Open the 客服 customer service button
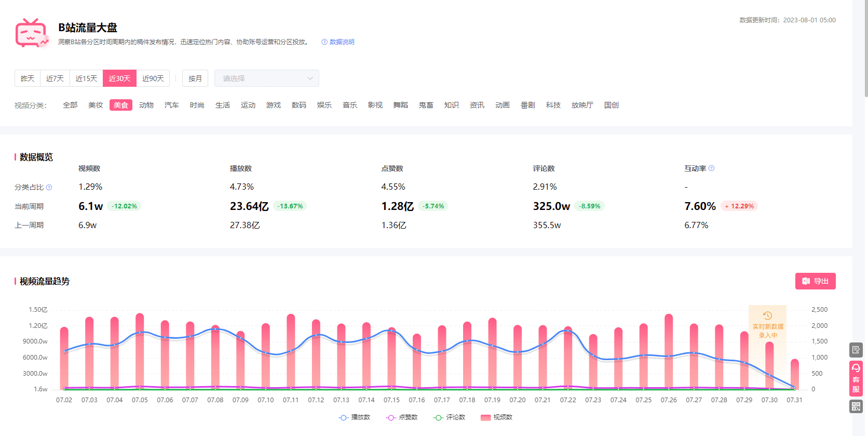 pyautogui.click(x=856, y=378)
